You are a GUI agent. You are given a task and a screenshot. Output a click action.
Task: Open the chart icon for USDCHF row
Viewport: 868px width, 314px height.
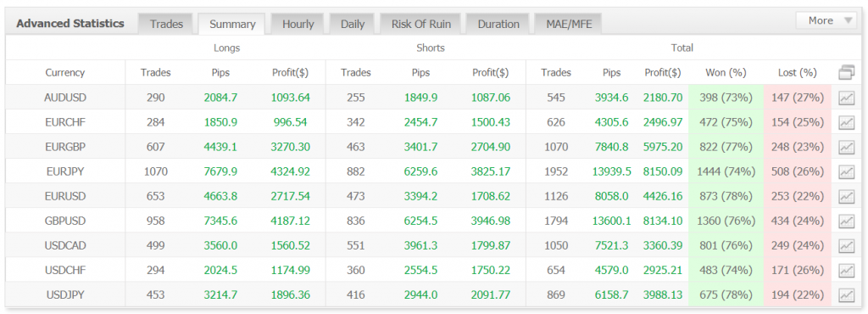pos(846,270)
